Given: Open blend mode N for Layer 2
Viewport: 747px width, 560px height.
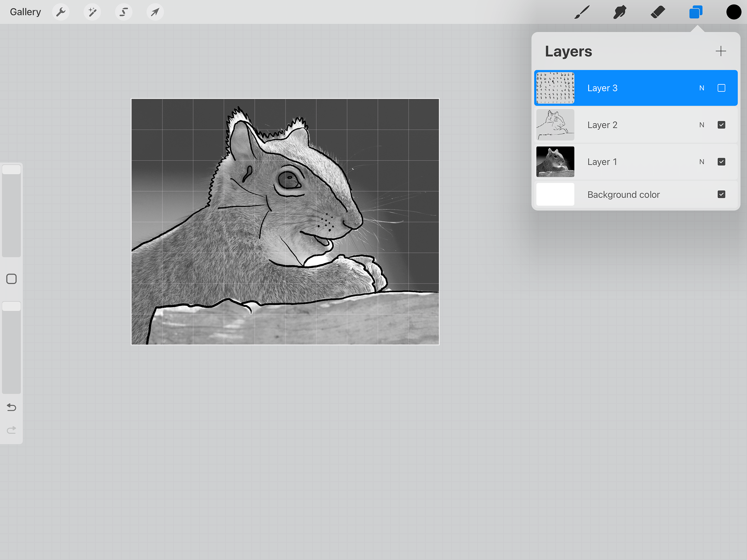Looking at the screenshot, I should click(701, 125).
